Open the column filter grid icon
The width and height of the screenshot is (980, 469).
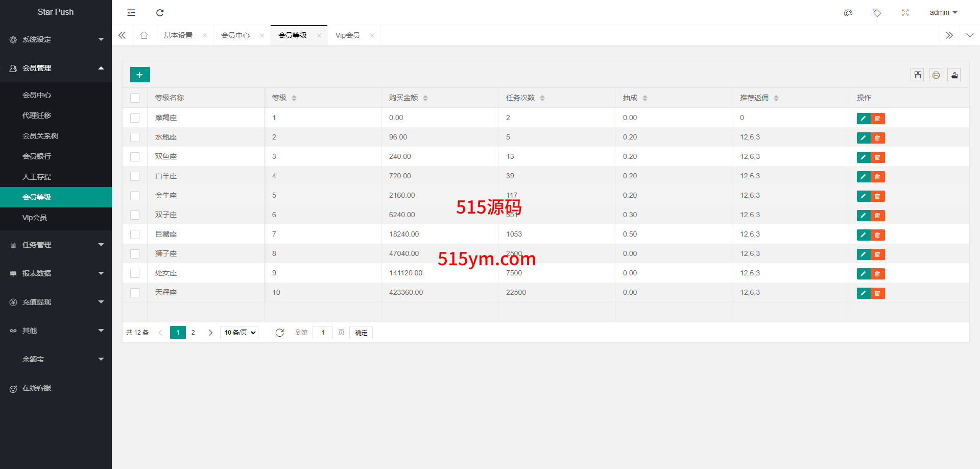coord(917,75)
